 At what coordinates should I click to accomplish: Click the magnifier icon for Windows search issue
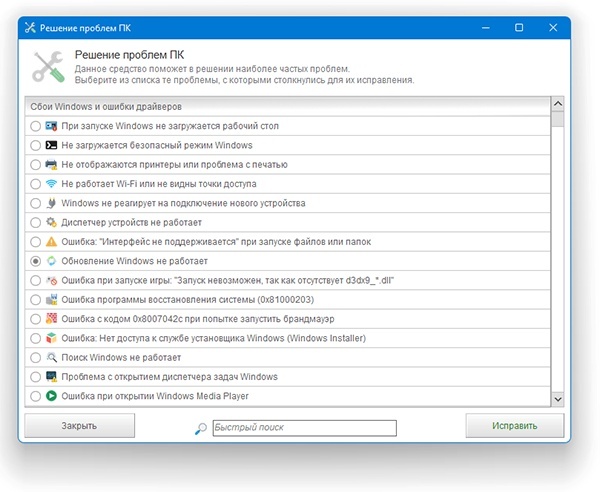pyautogui.click(x=51, y=357)
